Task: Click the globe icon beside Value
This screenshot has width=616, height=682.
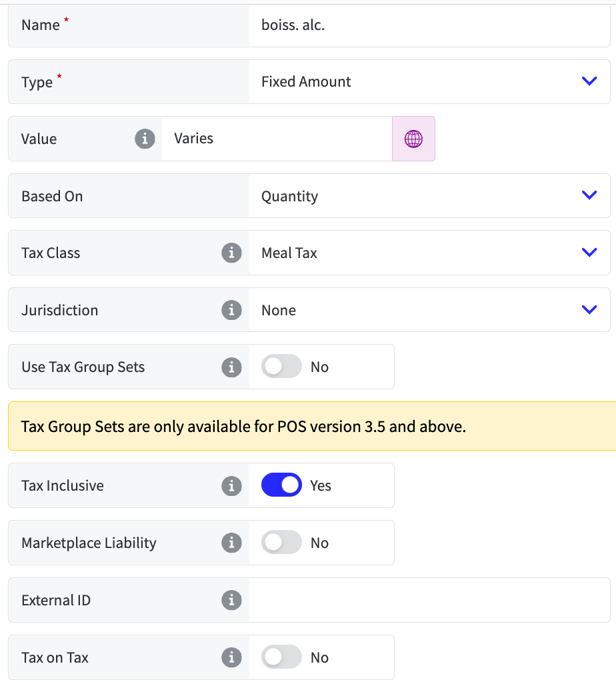Action: [x=413, y=139]
